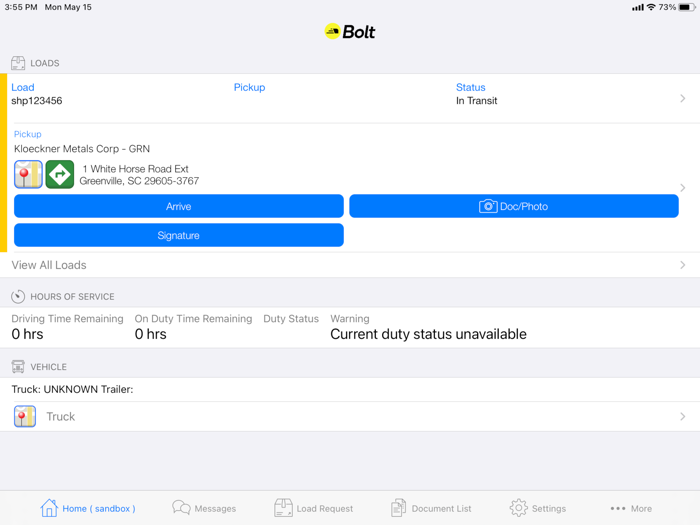Tap the HOURS OF SERVICE section header

point(72,296)
